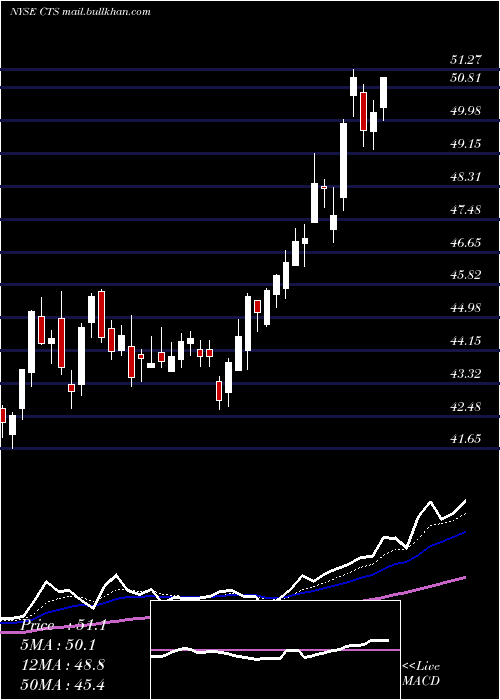500x700 pixels.
Task: Click the '5MA : 50.1' readout
Action: click(x=58, y=645)
